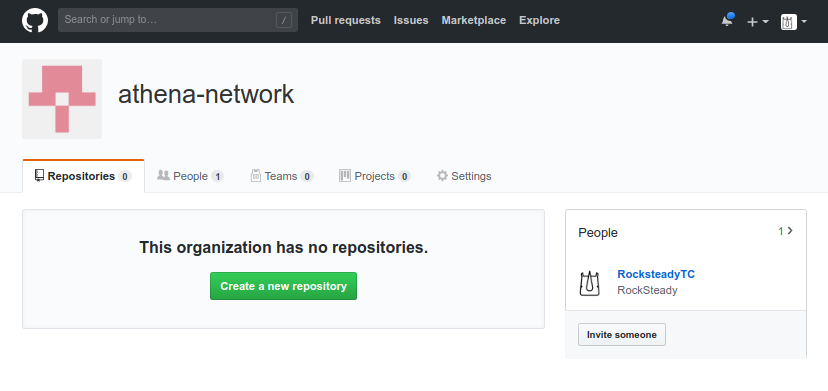Click the Teams jersey icon

coord(256,175)
